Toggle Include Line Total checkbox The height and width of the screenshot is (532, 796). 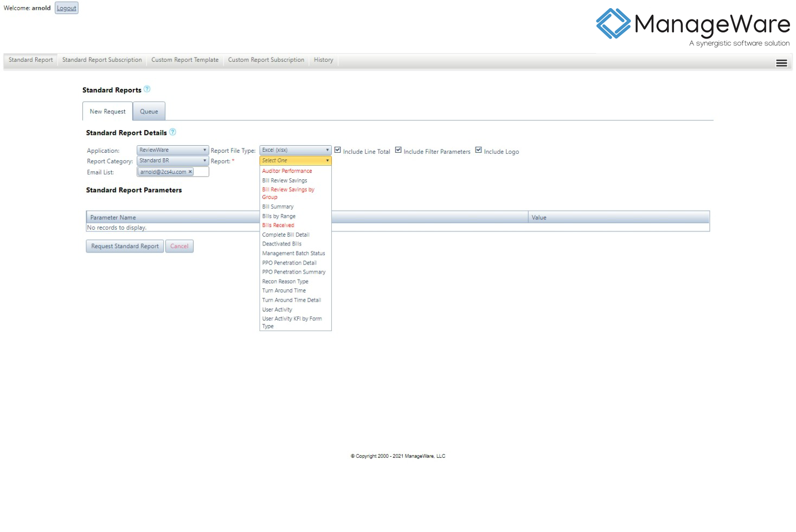coord(337,150)
